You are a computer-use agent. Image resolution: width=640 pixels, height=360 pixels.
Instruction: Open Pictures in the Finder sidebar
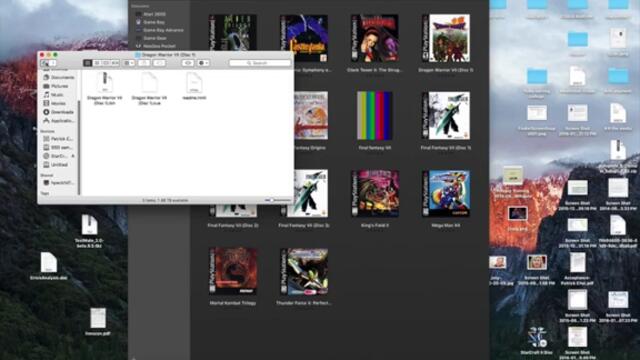56,86
